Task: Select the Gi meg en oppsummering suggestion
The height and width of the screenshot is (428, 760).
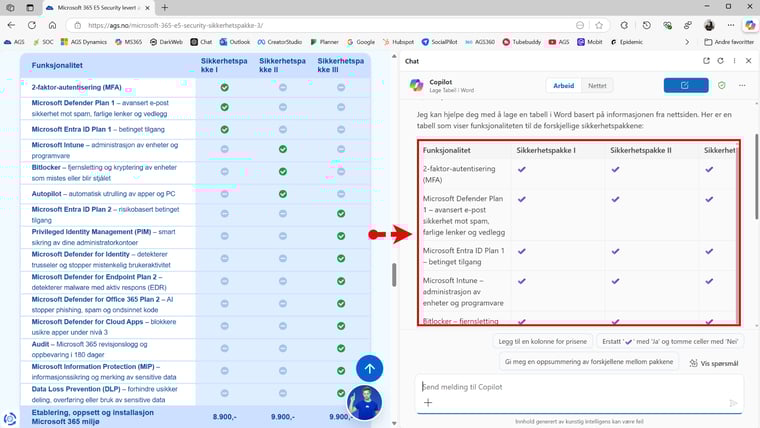Action: click(588, 362)
